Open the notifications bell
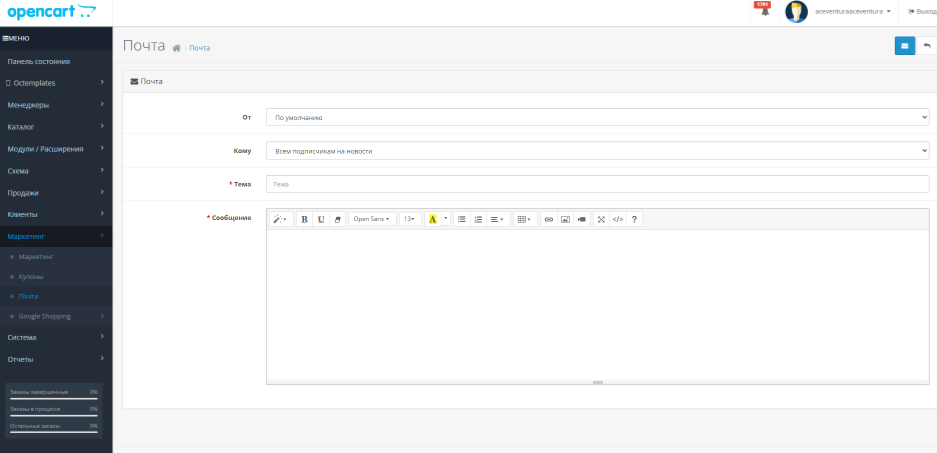Image resolution: width=937 pixels, height=453 pixels. pos(764,11)
